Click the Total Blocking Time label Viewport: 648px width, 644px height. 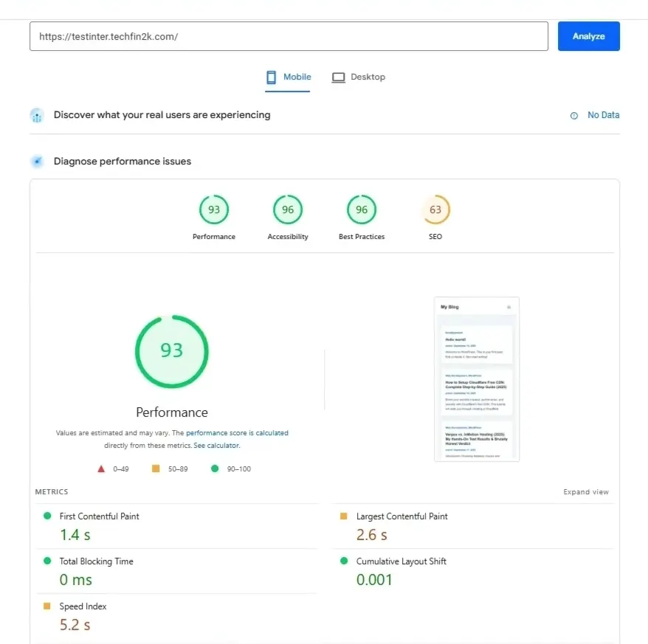coord(96,561)
